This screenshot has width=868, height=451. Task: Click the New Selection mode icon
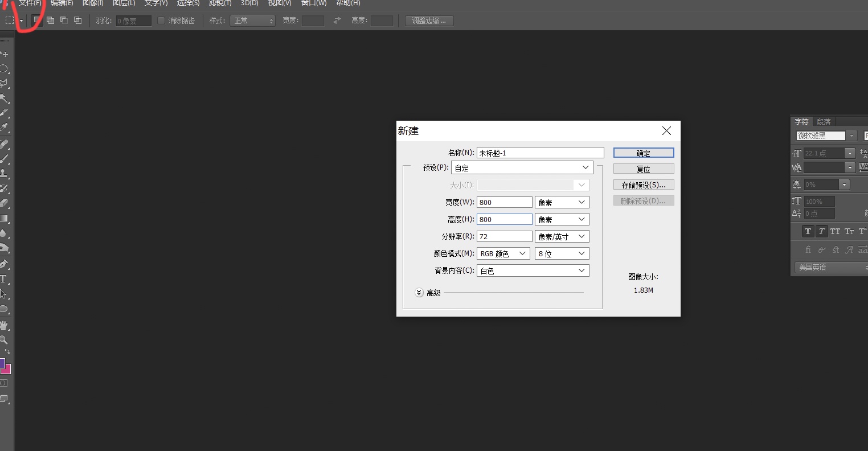pyautogui.click(x=37, y=20)
